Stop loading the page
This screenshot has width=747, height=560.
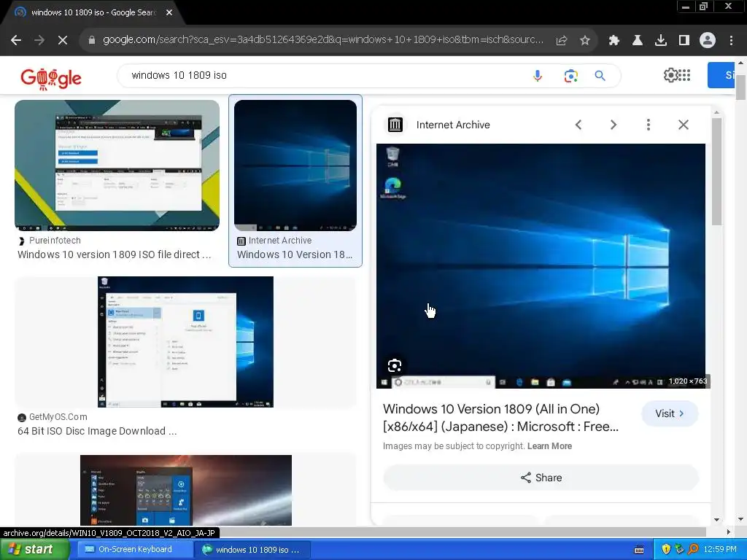coord(63,41)
